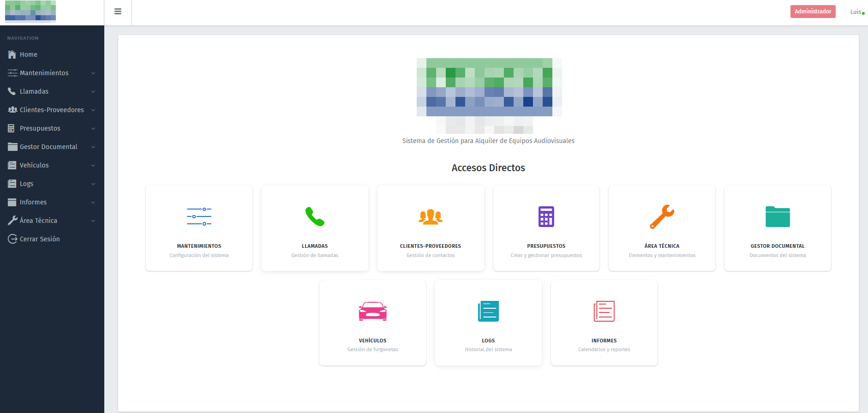Click the pixelated logo in top-left corner
The image size is (868, 413).
click(x=30, y=12)
